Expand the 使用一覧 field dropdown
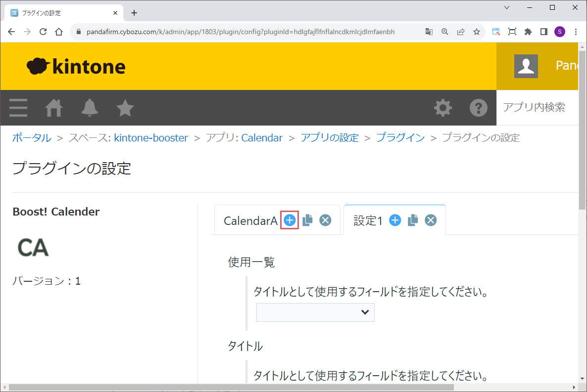The height and width of the screenshot is (392, 587). coord(315,312)
